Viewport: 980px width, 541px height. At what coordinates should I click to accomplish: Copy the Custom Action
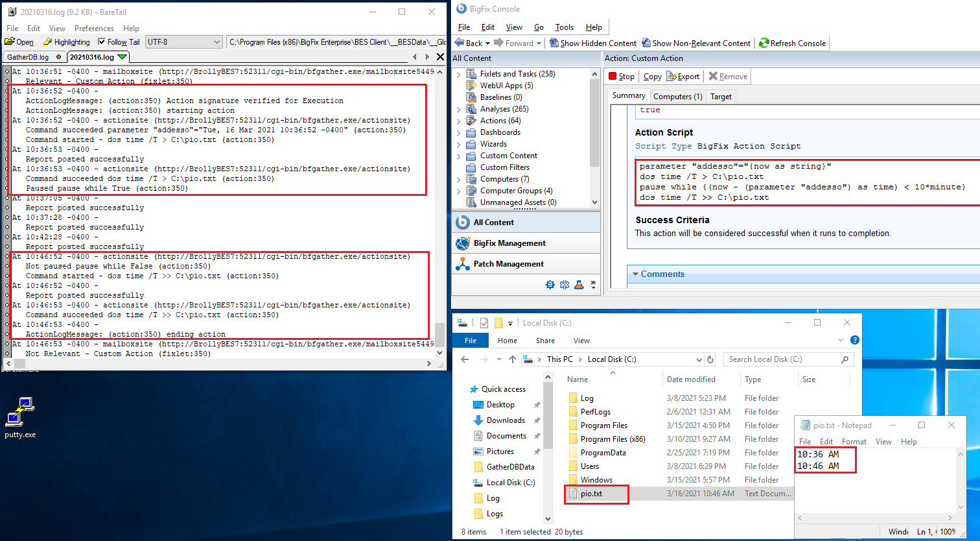pyautogui.click(x=652, y=77)
